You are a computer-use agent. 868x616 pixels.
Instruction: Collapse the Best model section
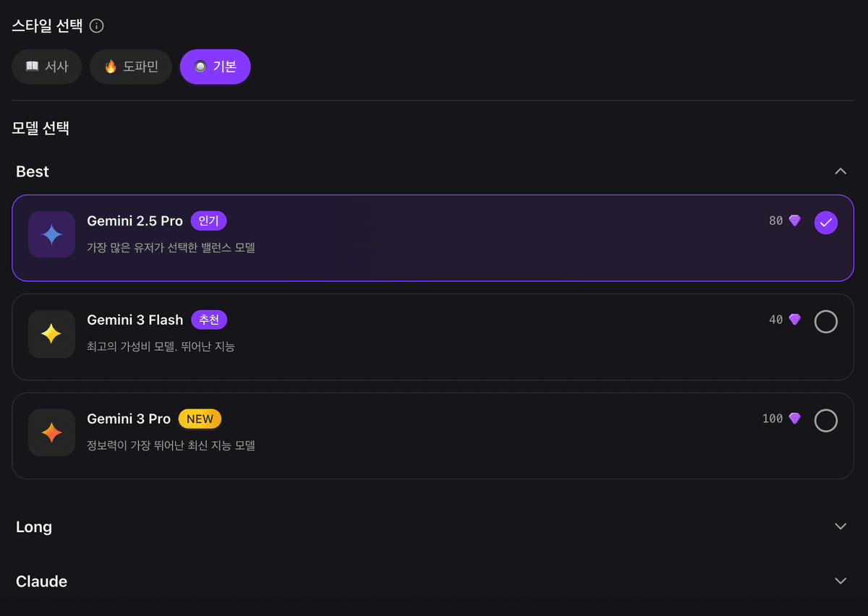(841, 171)
